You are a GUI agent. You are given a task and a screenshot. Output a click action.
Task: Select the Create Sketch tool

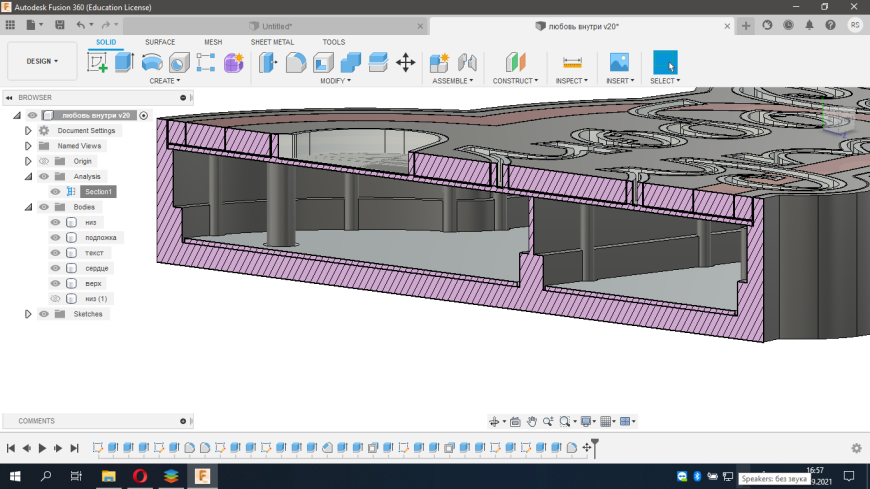97,62
